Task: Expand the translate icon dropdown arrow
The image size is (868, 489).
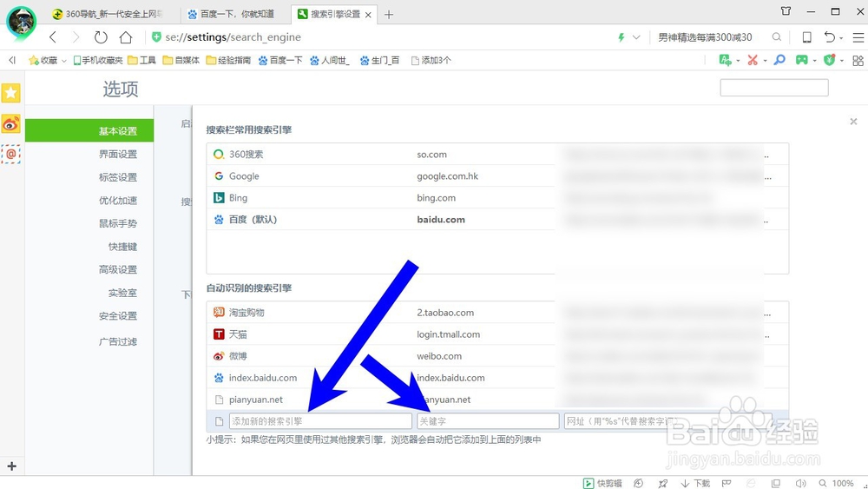Action: tap(738, 60)
